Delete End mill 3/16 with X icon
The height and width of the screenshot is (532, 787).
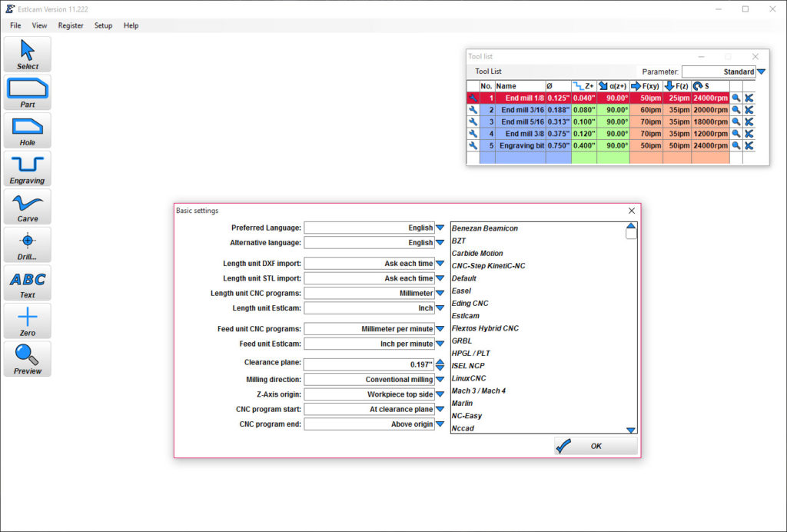point(749,110)
